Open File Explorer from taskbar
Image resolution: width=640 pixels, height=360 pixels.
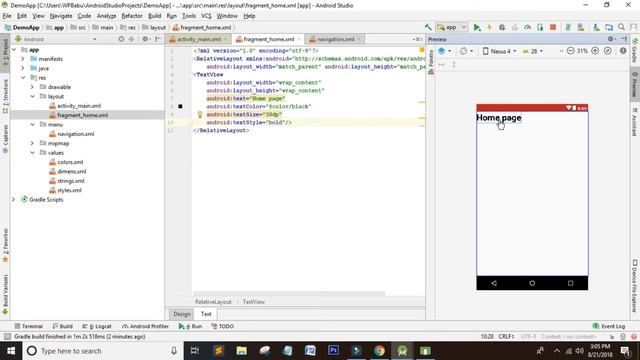(242, 351)
